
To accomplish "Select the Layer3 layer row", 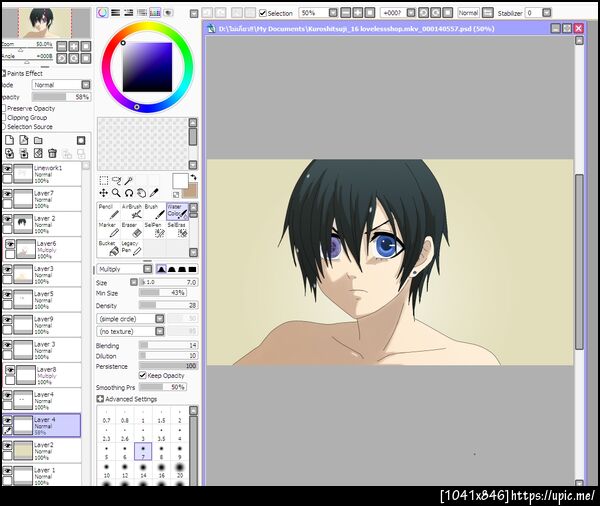I will click(42, 274).
